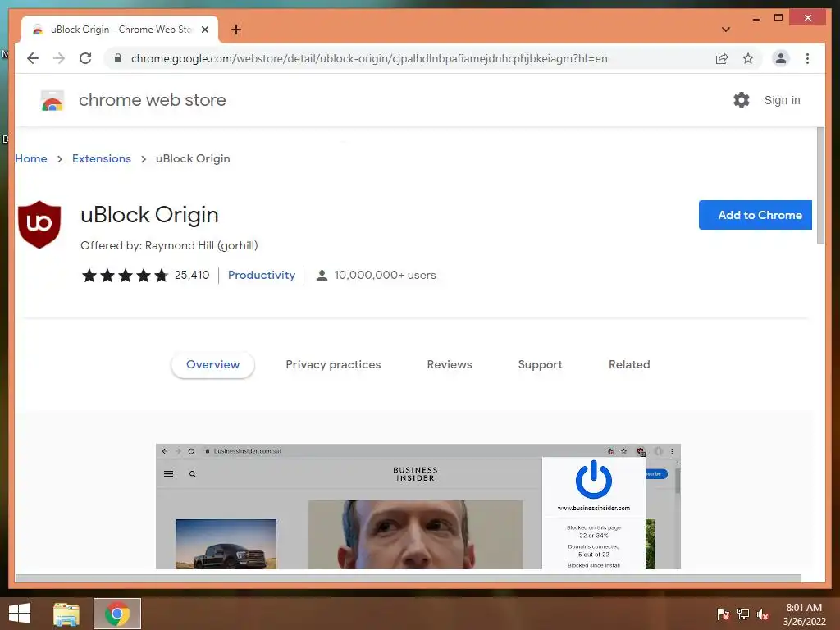Open Chrome's three-dot menu

click(807, 58)
